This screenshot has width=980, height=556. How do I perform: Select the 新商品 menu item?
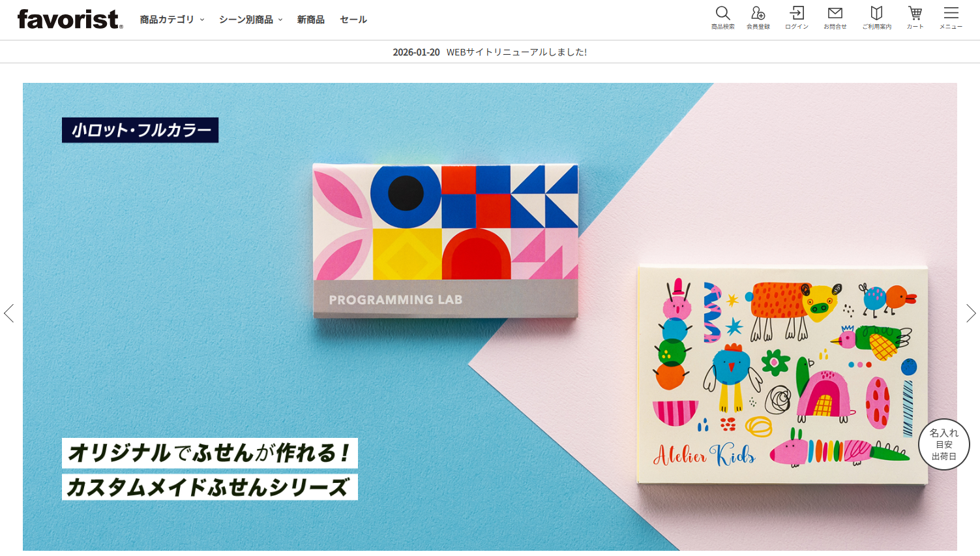point(310,20)
